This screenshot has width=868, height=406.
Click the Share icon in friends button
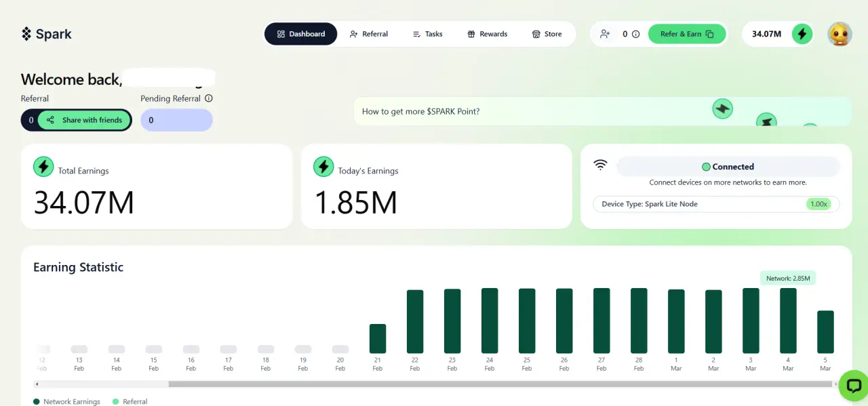[x=51, y=120]
